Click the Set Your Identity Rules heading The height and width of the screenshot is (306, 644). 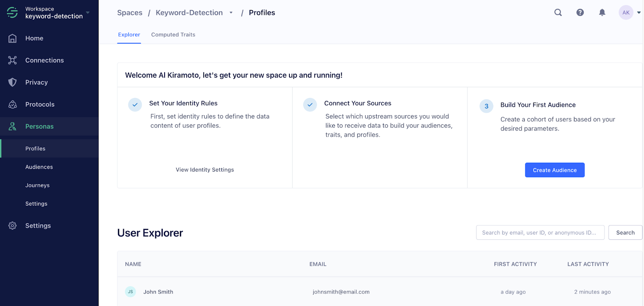pyautogui.click(x=183, y=103)
